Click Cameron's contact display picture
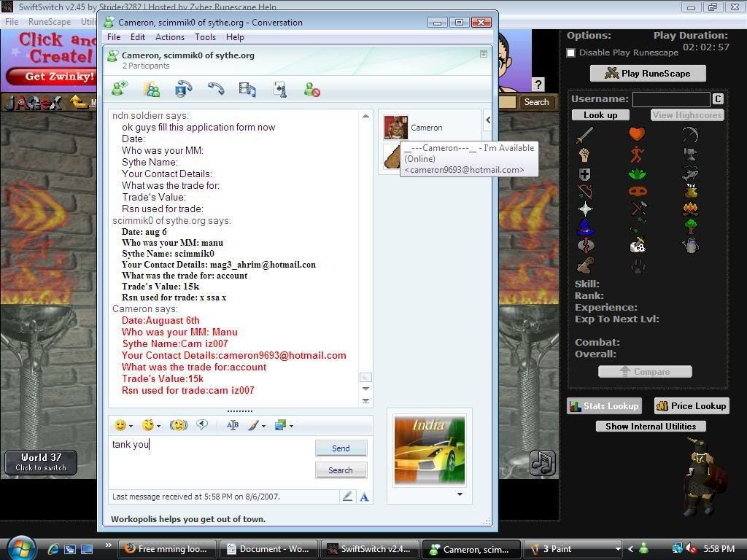Image resolution: width=747 pixels, height=560 pixels. point(396,127)
